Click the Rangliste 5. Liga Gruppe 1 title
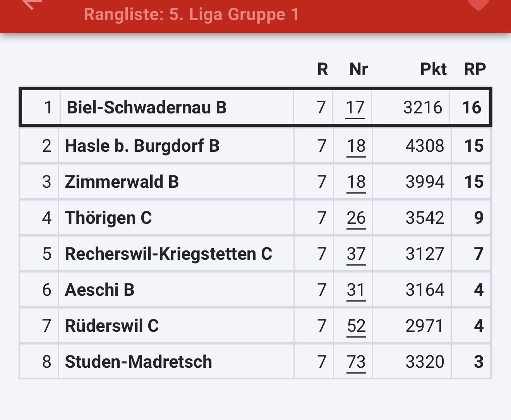Image resolution: width=511 pixels, height=420 pixels. [x=191, y=15]
